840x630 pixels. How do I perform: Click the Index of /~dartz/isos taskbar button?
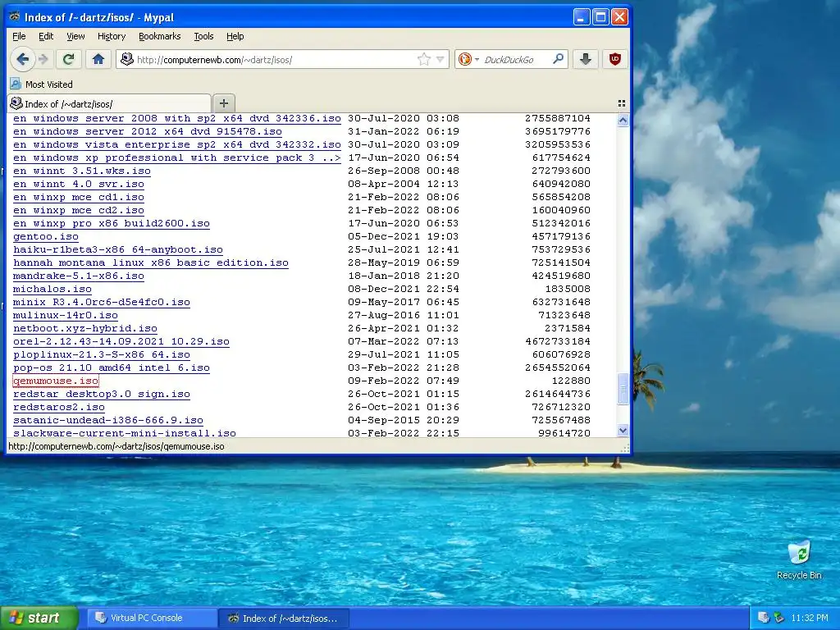click(283, 619)
